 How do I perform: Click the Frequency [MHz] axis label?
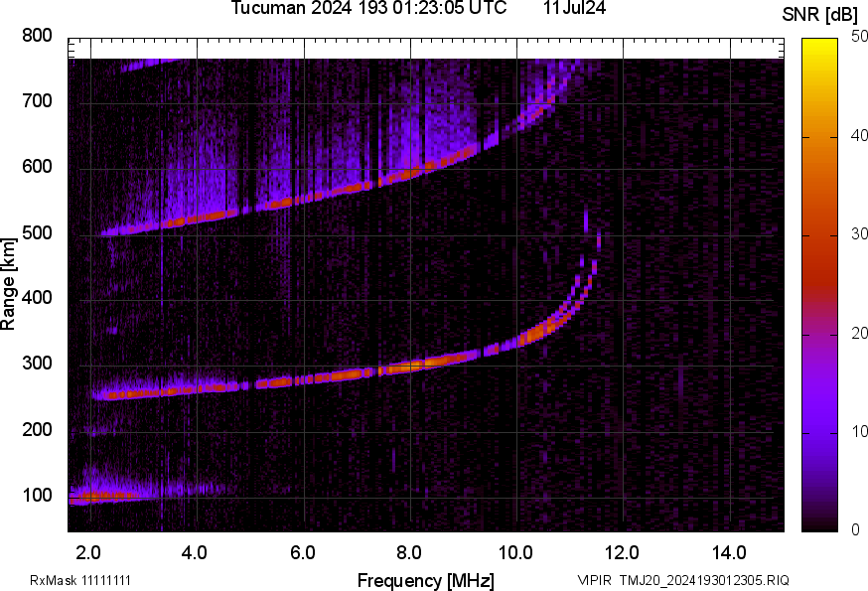point(425,580)
